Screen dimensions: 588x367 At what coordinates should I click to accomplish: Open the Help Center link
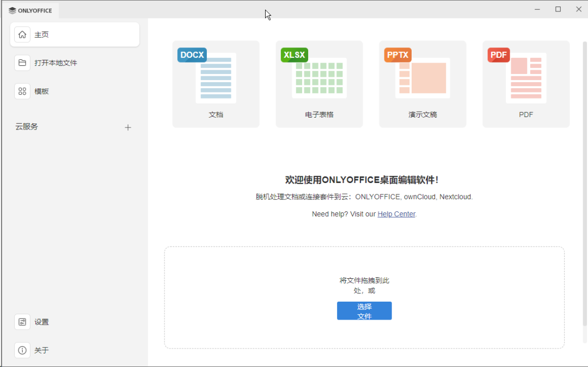click(x=396, y=214)
